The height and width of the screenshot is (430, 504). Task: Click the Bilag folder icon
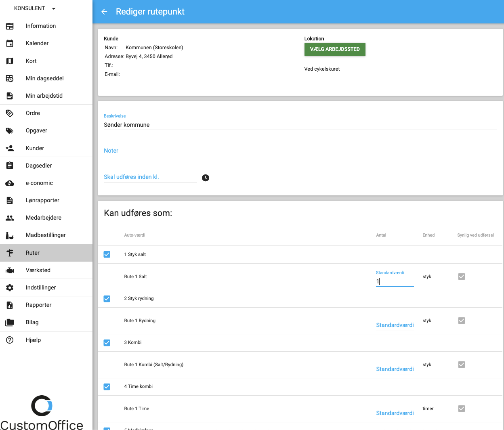pos(10,322)
